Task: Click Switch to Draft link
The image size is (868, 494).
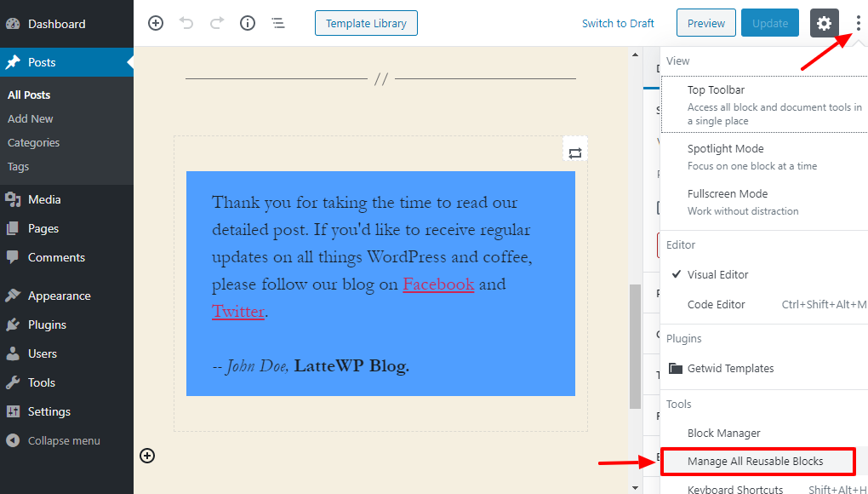Action: coord(618,23)
